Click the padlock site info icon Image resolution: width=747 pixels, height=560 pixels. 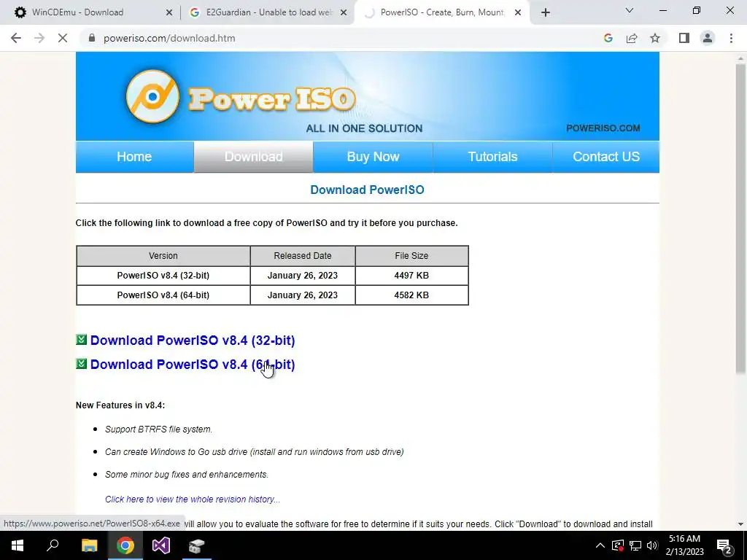point(92,38)
